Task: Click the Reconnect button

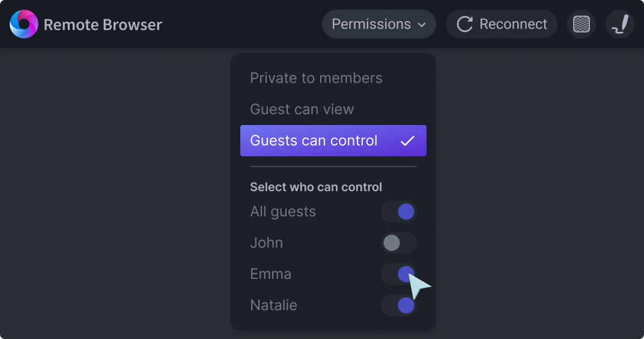Action: tap(502, 24)
